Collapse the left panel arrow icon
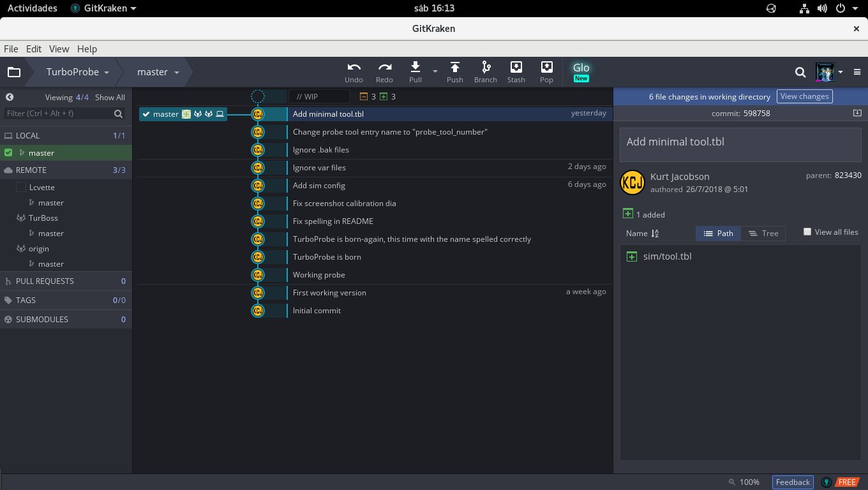The image size is (868, 490). [x=10, y=97]
